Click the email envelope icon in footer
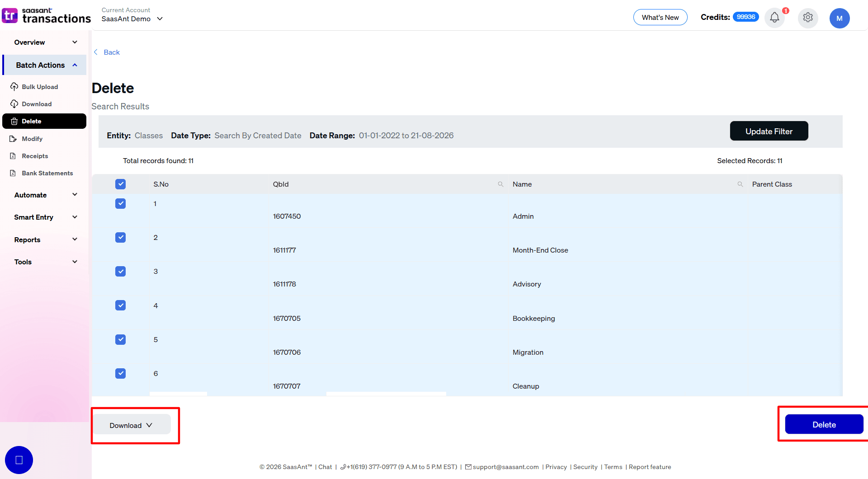 pos(468,467)
